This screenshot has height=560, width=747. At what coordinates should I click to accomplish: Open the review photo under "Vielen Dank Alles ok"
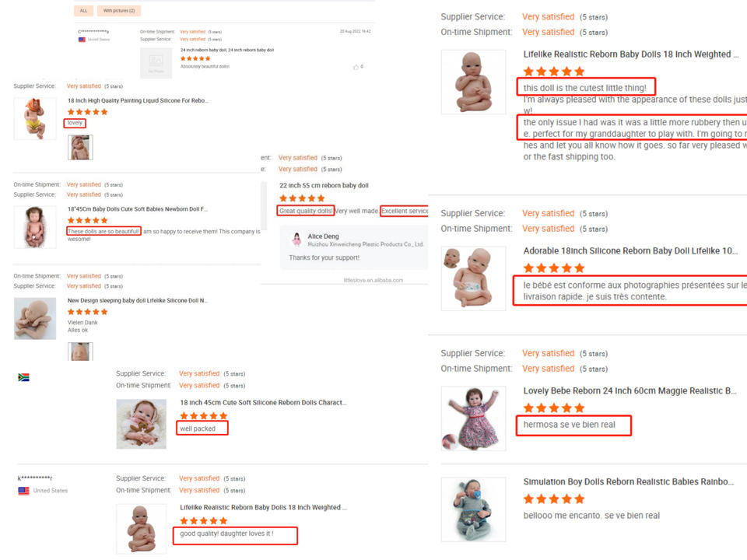click(x=80, y=352)
